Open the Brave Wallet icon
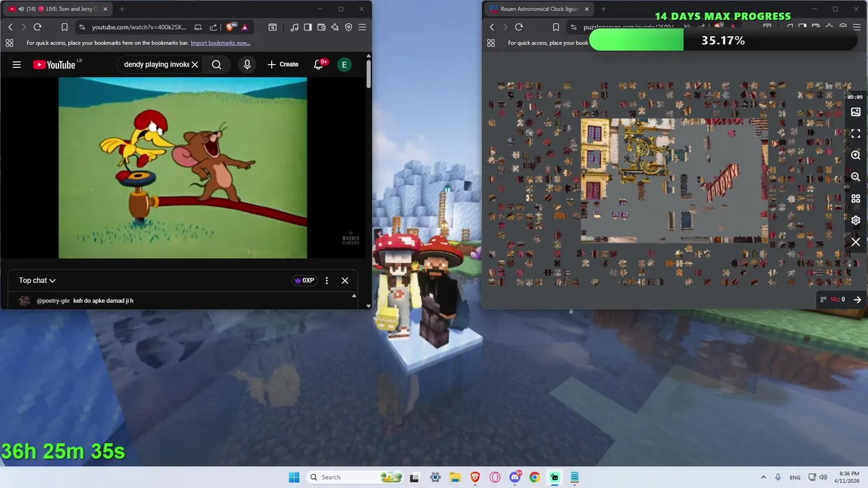Image resolution: width=868 pixels, height=488 pixels. (321, 27)
